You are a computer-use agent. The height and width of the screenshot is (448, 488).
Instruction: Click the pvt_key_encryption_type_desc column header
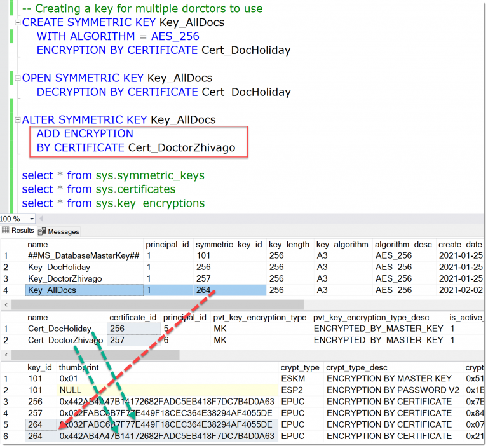pyautogui.click(x=378, y=317)
